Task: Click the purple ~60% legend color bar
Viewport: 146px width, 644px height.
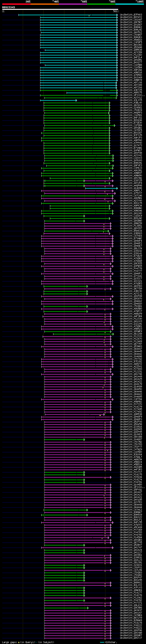Action: [73, 4]
